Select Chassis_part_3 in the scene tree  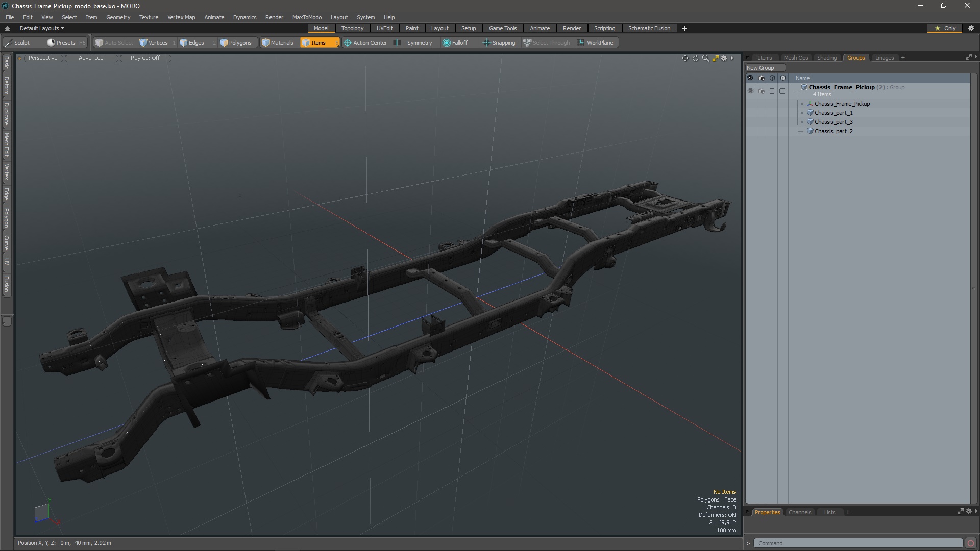(x=834, y=122)
